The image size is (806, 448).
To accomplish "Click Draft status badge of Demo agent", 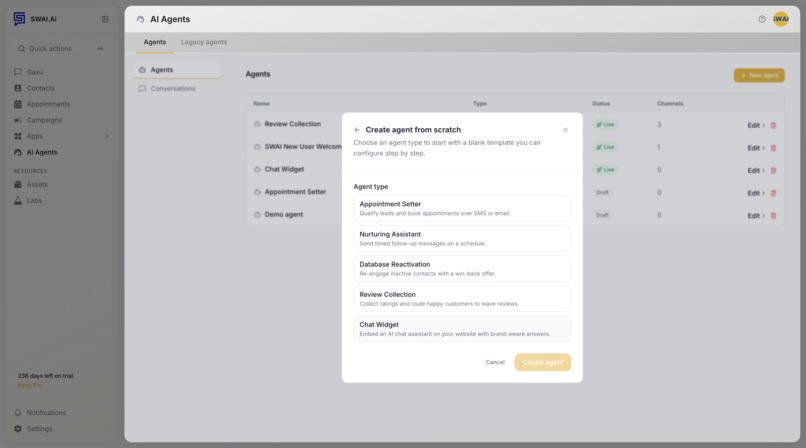I will [x=602, y=215].
